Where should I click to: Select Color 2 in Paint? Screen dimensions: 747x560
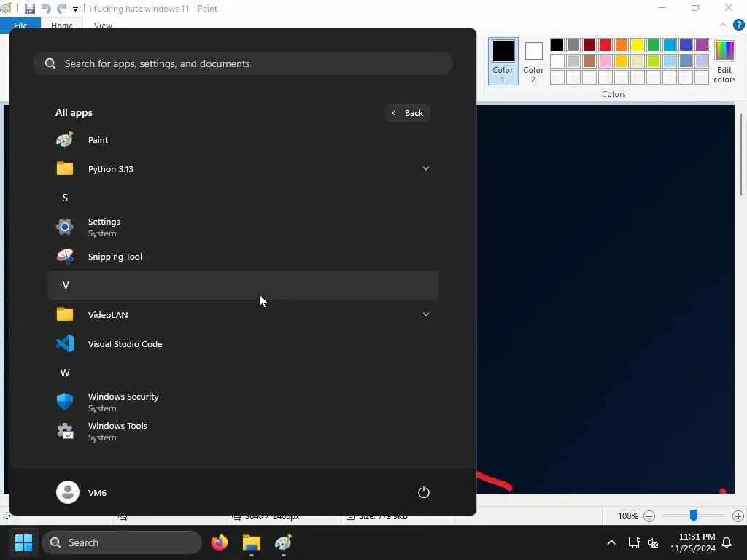click(x=533, y=61)
